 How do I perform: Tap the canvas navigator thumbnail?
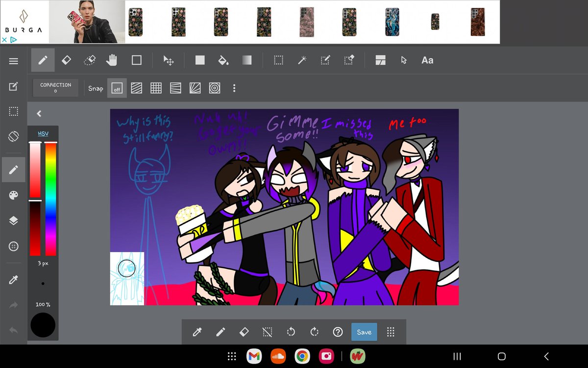pos(127,279)
